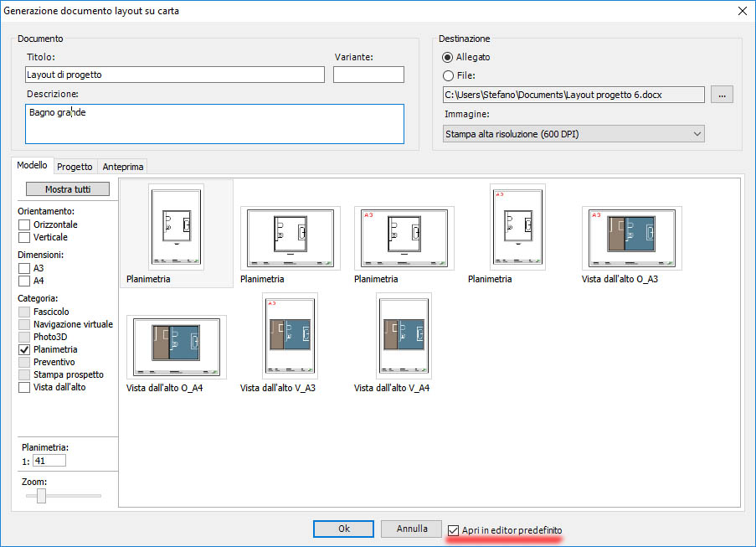
Task: Click the Descrizione text area
Action: pos(214,124)
